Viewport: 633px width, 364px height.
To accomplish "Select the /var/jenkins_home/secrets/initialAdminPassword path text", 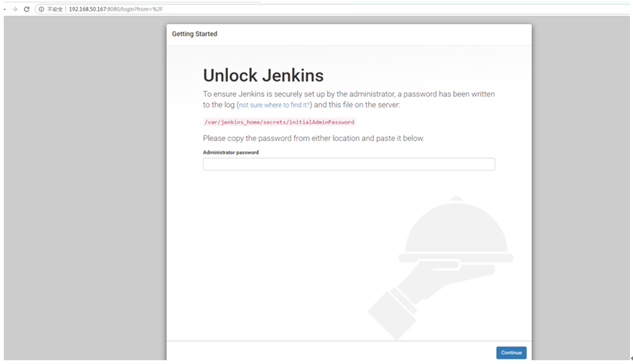I will pyautogui.click(x=279, y=122).
